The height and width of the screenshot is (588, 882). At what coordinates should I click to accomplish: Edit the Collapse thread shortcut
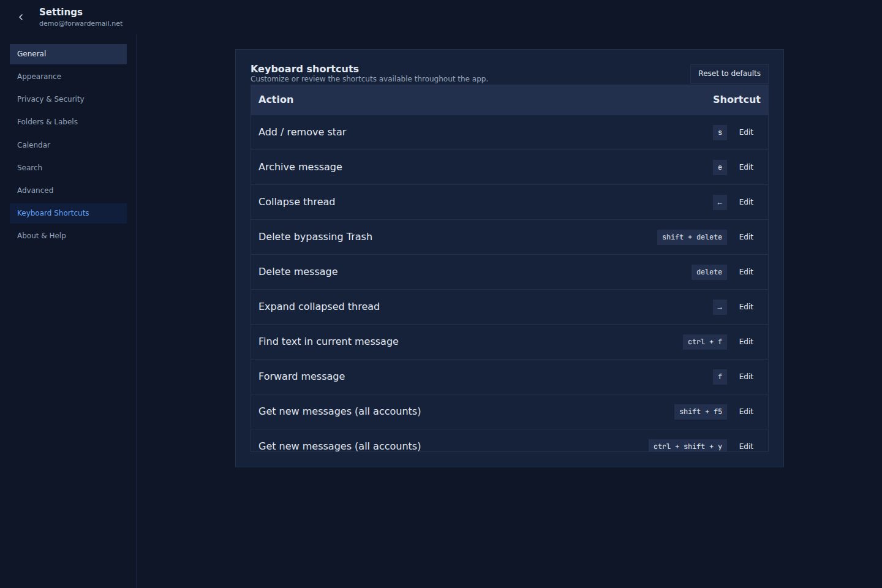click(x=746, y=202)
